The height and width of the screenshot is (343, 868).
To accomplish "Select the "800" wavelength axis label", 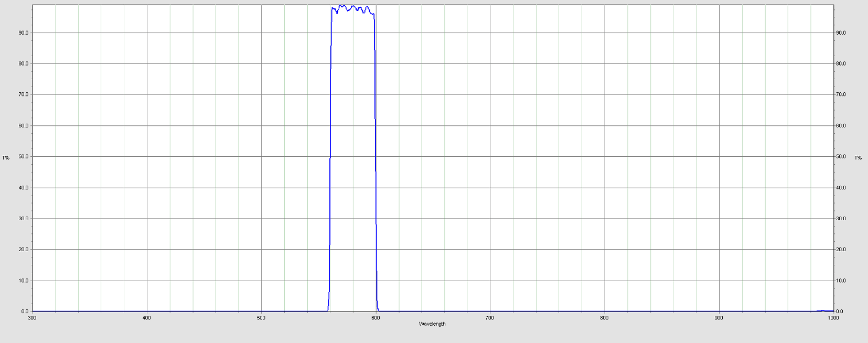I will tap(604, 318).
